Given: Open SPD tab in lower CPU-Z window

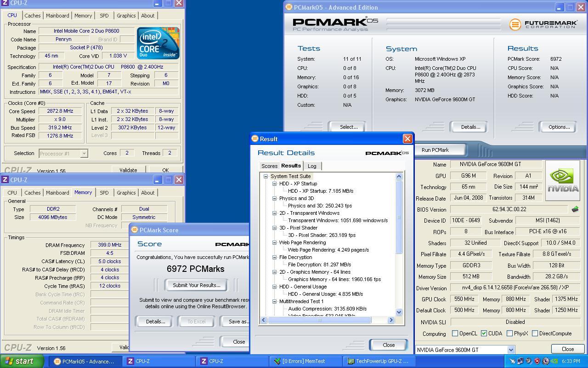Looking at the screenshot, I should (104, 193).
